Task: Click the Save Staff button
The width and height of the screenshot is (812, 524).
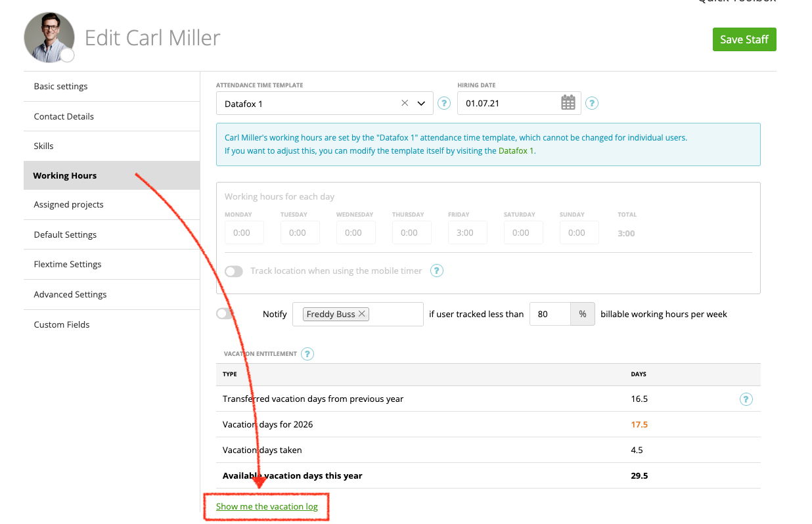Action: coord(744,39)
